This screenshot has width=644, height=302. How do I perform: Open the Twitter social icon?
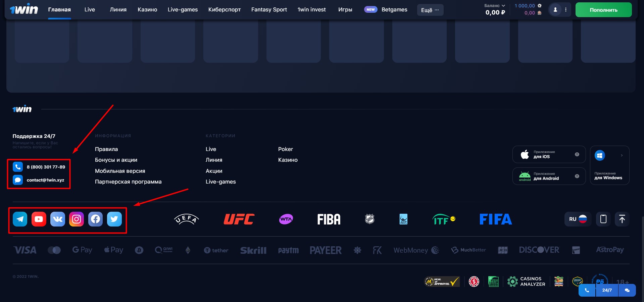point(114,219)
